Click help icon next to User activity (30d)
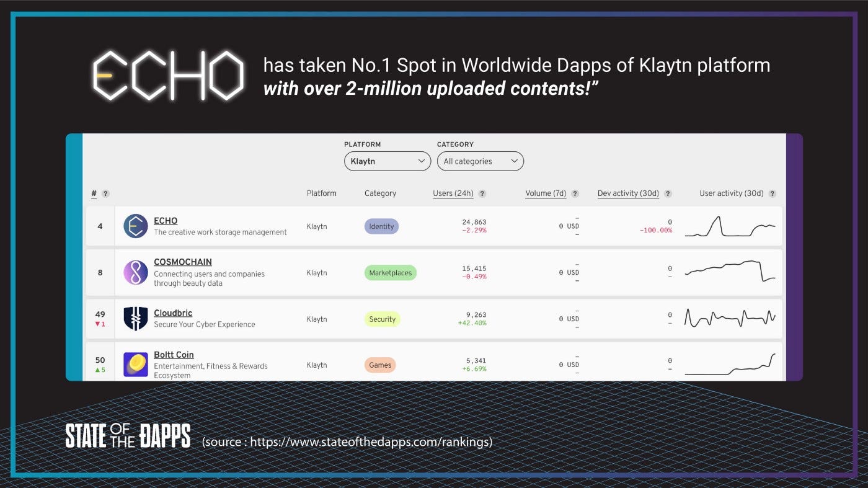868x488 pixels. (x=772, y=193)
